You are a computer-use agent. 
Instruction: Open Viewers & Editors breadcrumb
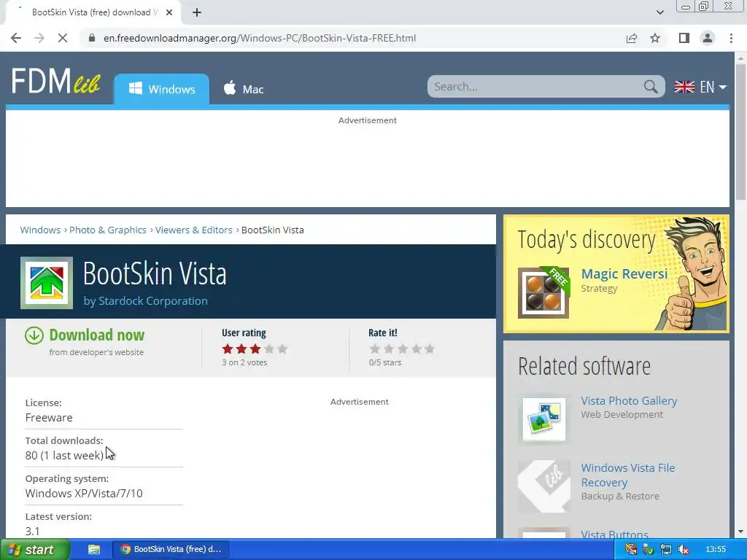coord(193,230)
